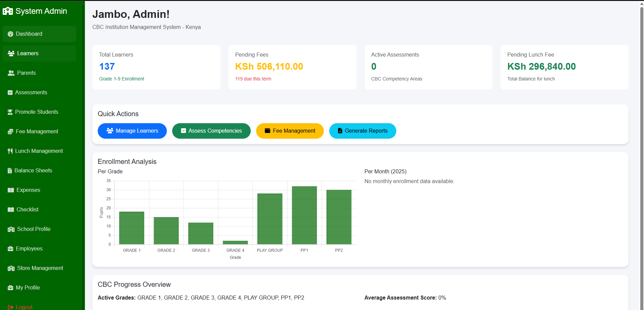Click the KSh 506,110.00 pending fees value
The height and width of the screenshot is (310, 644).
click(269, 67)
